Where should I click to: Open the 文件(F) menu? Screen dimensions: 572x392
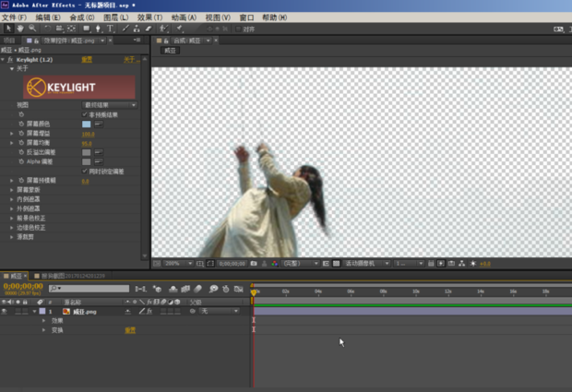(x=14, y=18)
